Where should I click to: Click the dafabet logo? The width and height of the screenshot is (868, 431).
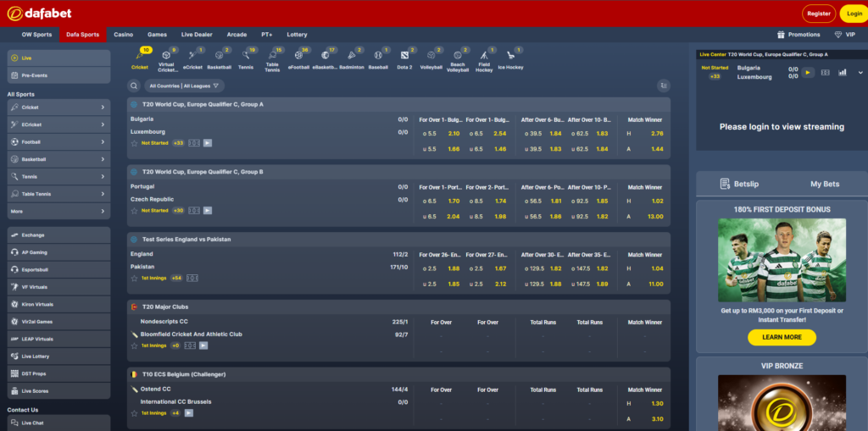(39, 14)
